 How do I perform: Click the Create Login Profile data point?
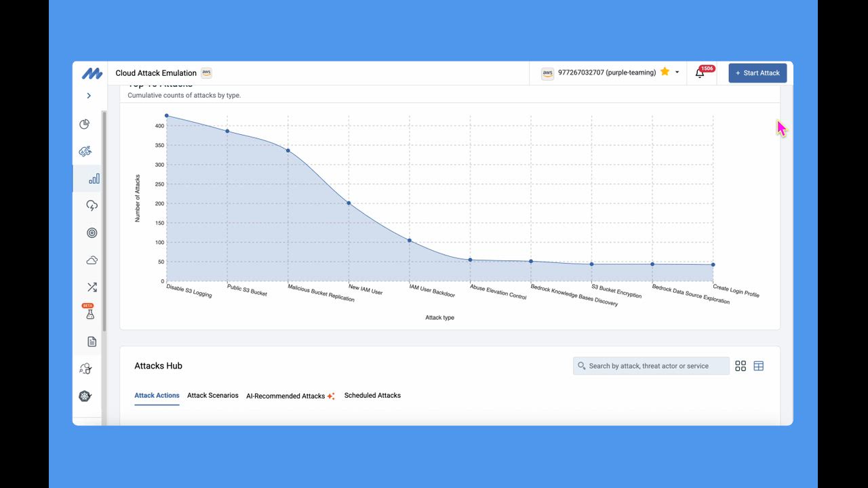coord(713,265)
